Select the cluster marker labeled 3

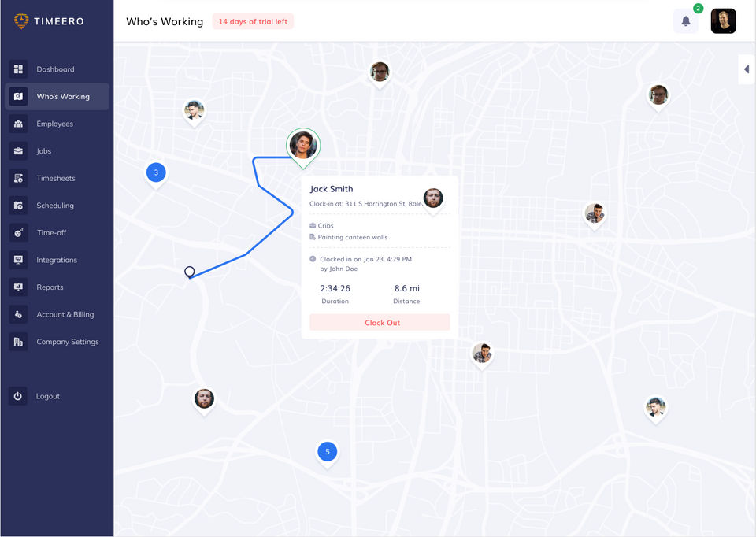click(x=156, y=173)
